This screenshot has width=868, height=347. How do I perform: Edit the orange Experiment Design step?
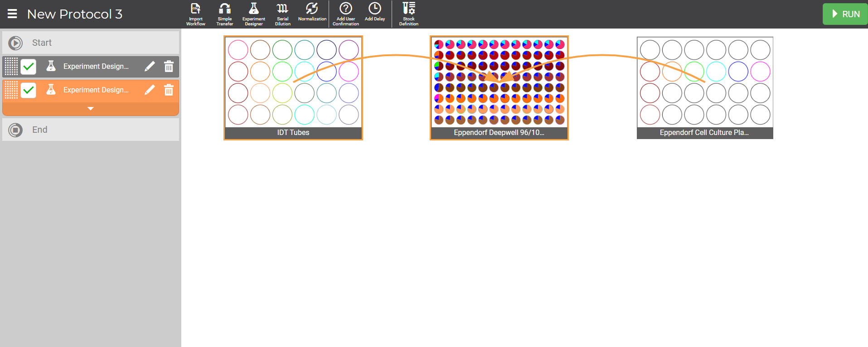[150, 90]
